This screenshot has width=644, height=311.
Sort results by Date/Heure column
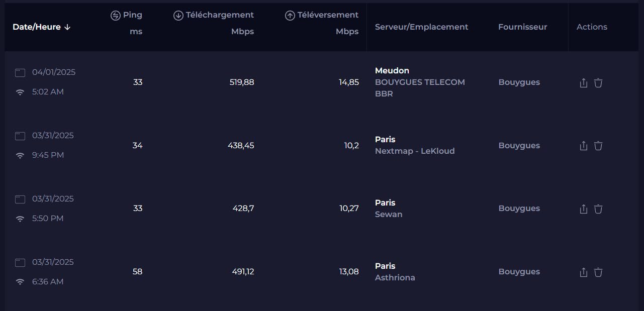tap(41, 27)
